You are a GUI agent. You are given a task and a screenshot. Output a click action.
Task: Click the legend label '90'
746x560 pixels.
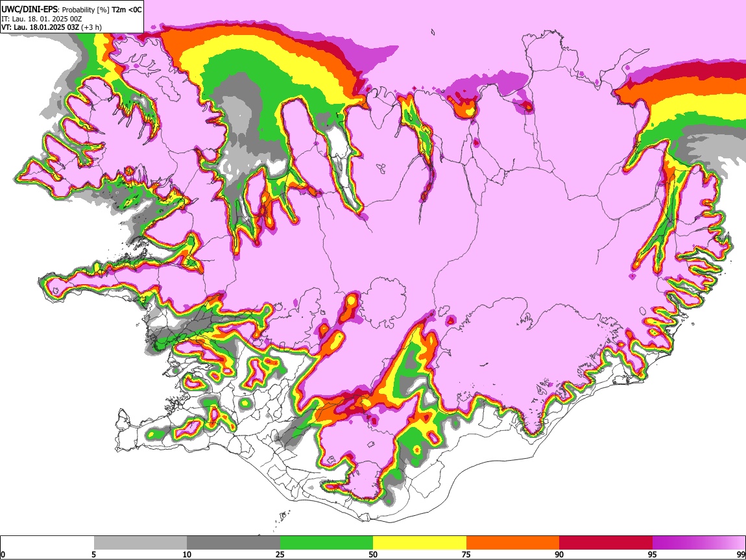(x=559, y=554)
